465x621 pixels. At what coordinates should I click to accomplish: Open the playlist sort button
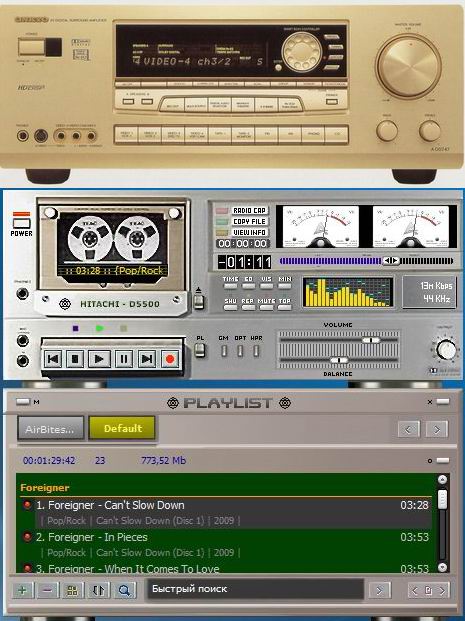pos(98,591)
